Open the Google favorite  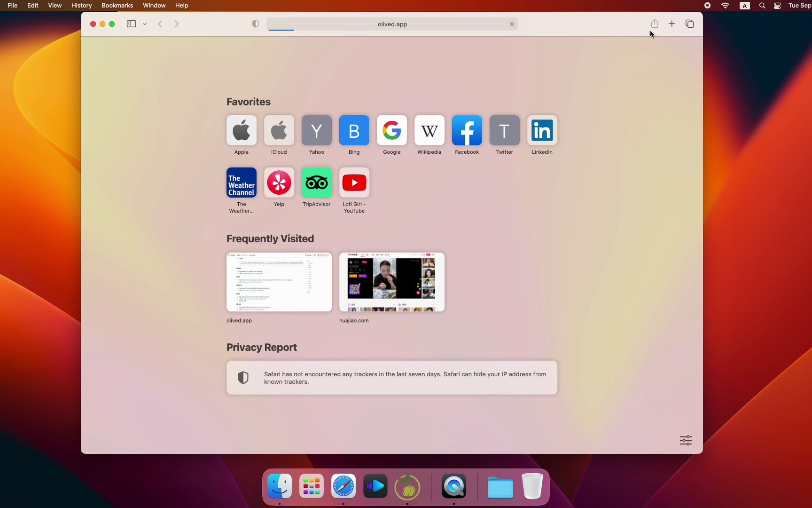click(392, 130)
